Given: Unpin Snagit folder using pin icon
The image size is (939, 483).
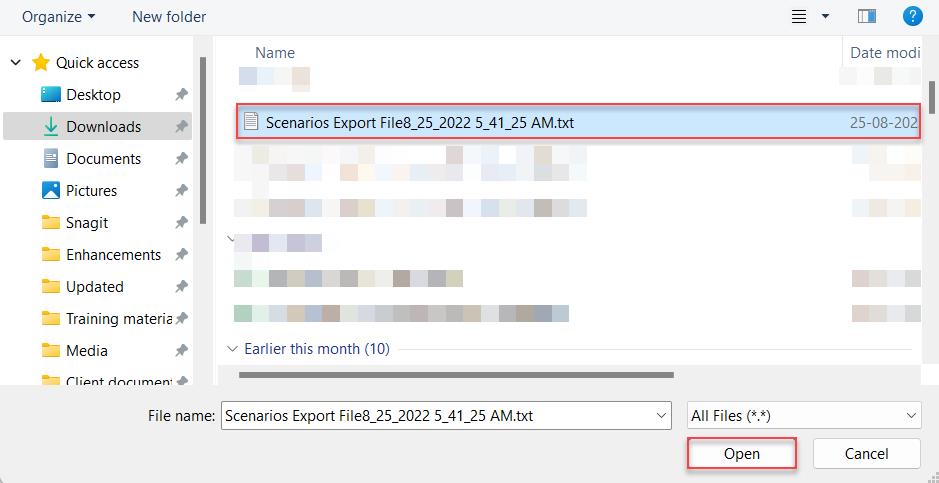Looking at the screenshot, I should [181, 223].
